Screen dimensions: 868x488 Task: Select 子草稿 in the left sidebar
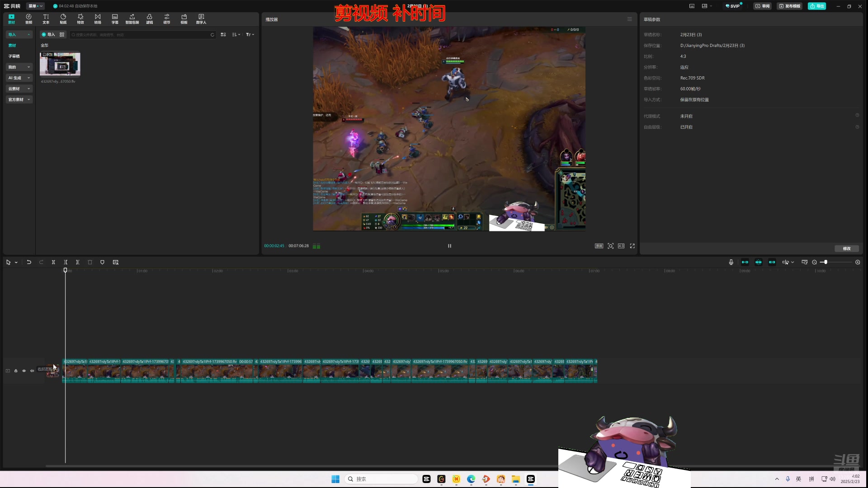pos(14,56)
